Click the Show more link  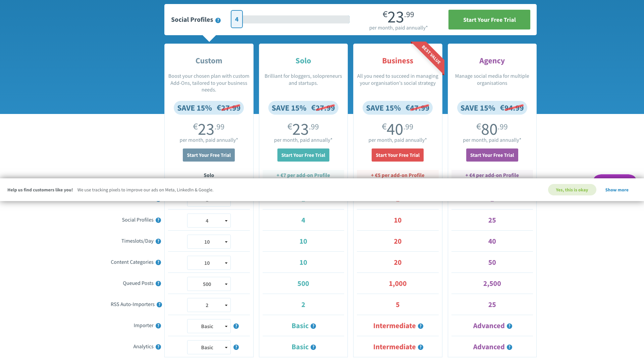[617, 190]
